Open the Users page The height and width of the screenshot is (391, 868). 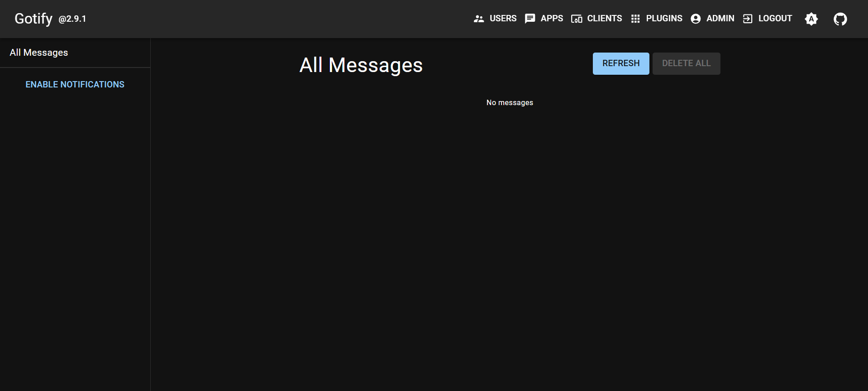pyautogui.click(x=495, y=19)
